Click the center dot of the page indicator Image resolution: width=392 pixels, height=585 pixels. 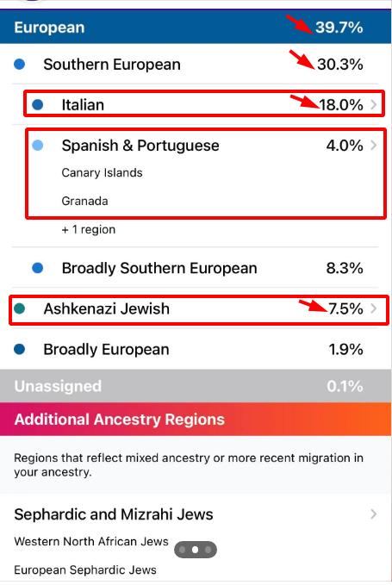point(195,550)
